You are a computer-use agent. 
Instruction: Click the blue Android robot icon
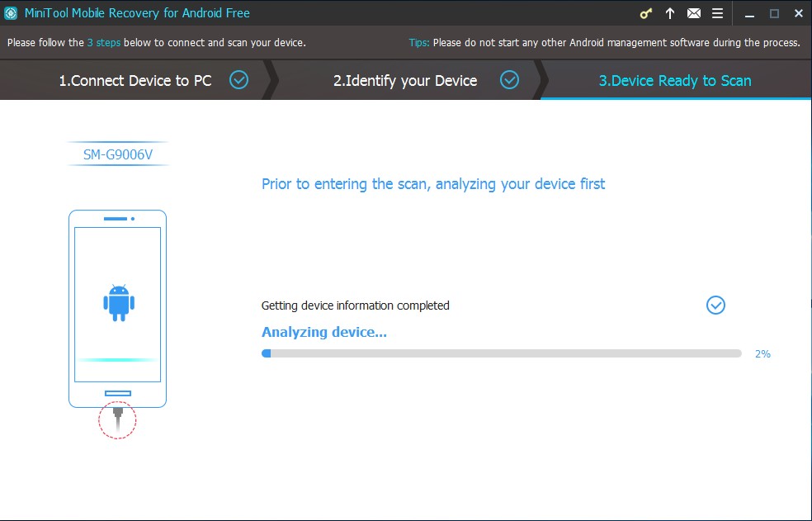[119, 303]
